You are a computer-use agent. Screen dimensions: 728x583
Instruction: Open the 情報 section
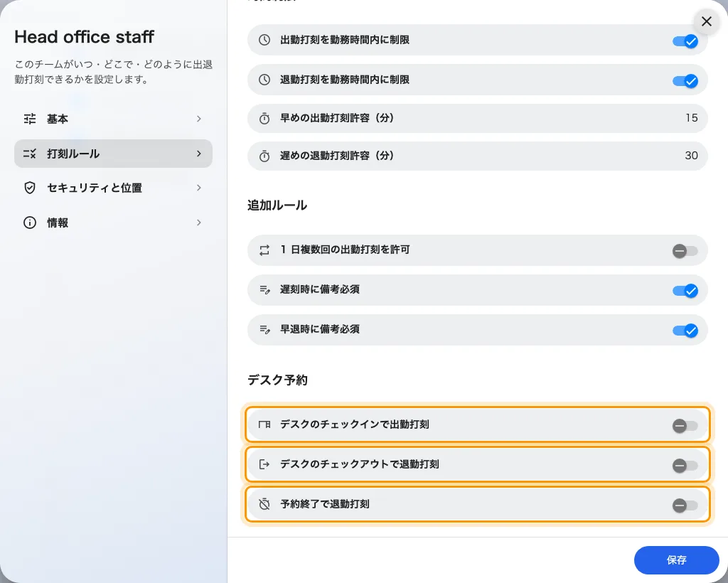113,223
